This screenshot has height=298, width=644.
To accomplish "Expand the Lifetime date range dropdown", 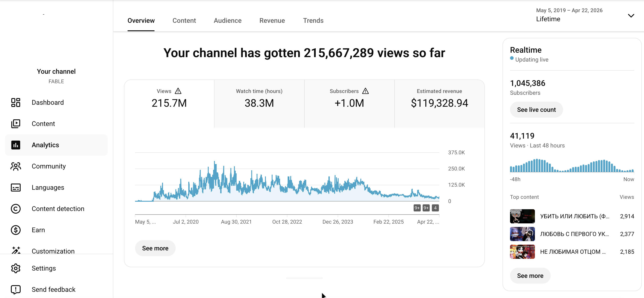I will click(631, 16).
